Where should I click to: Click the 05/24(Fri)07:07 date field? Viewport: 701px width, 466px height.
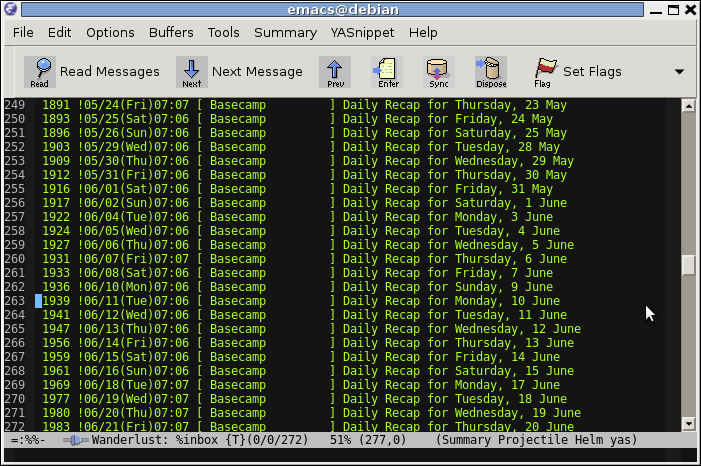pyautogui.click(x=136, y=105)
